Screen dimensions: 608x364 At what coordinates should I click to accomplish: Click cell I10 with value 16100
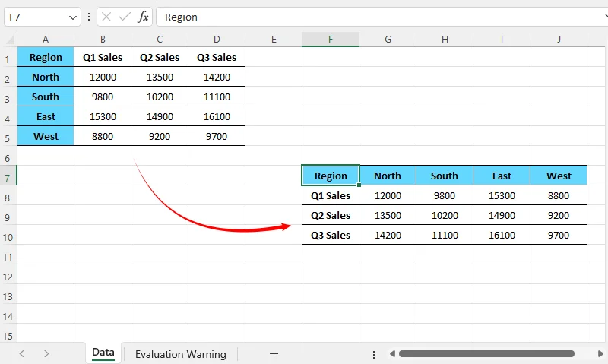(x=502, y=235)
